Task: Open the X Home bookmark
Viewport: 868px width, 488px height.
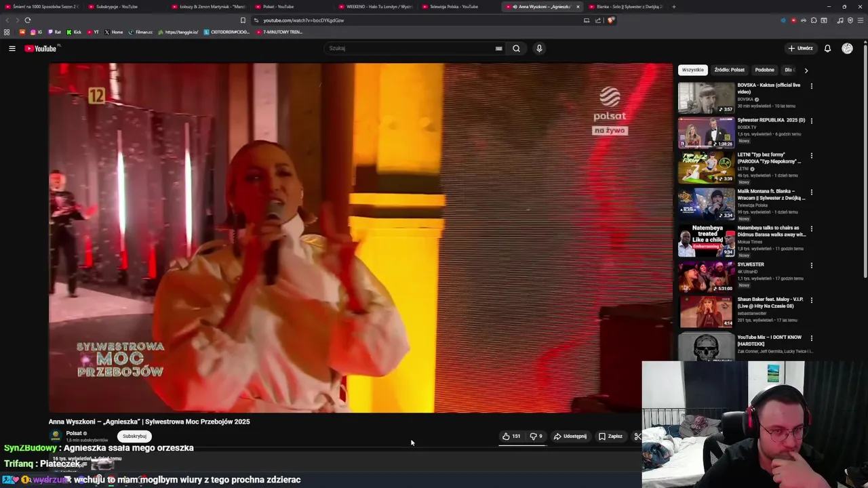Action: tap(114, 32)
